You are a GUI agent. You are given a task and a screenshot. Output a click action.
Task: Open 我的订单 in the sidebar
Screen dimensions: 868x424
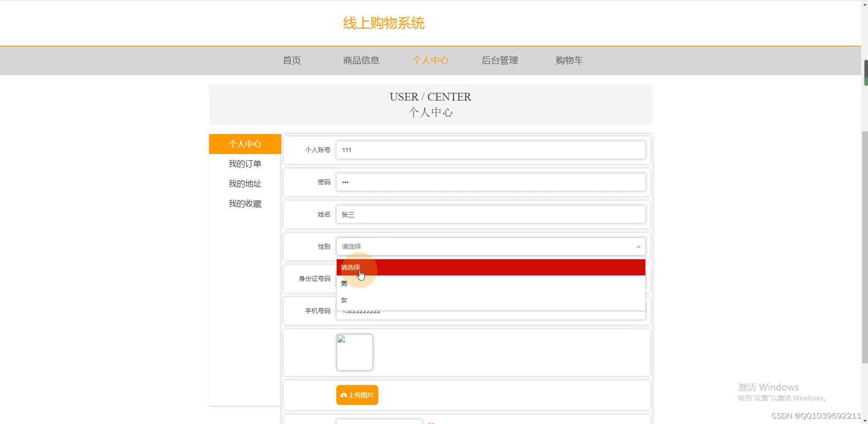(245, 164)
